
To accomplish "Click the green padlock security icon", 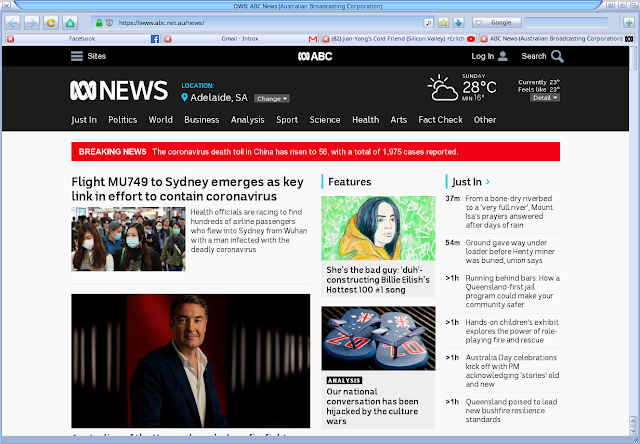I will point(99,23).
